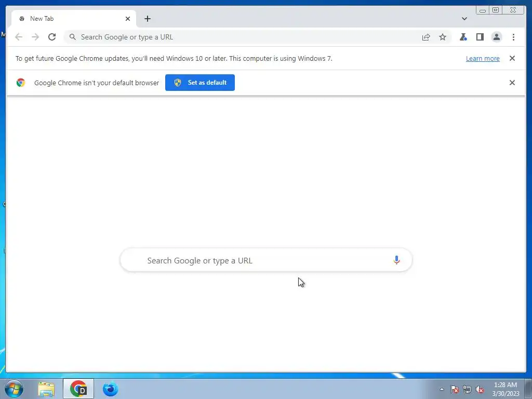Image resolution: width=532 pixels, height=399 pixels.
Task: Click the Set as default button
Action: pyautogui.click(x=200, y=83)
